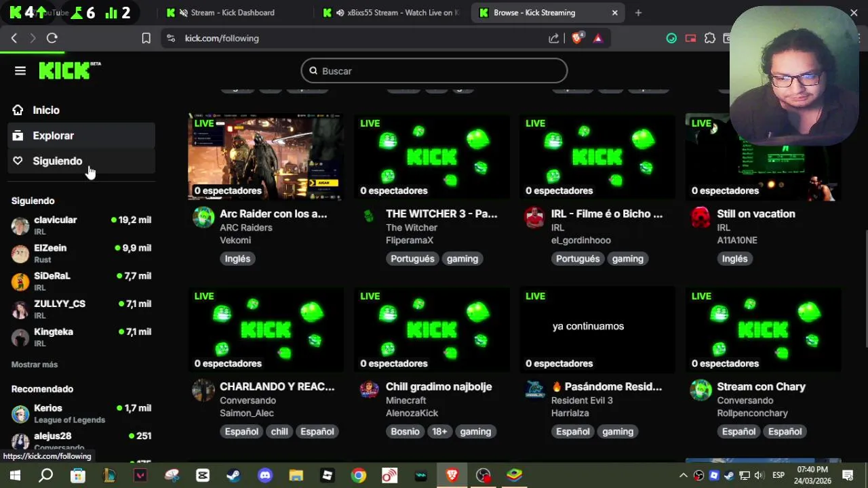The height and width of the screenshot is (488, 868).
Task: Open the Brave Rewards triangle icon
Action: (597, 38)
